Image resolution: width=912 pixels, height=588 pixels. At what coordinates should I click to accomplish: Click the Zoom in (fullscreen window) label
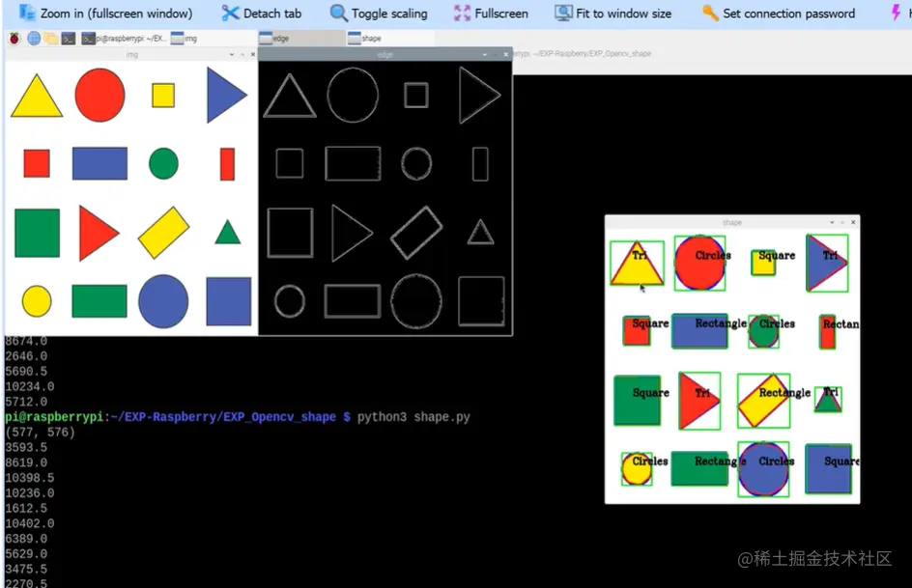(x=116, y=14)
